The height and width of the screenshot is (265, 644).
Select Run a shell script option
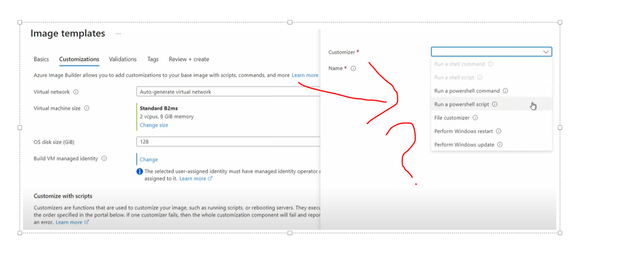[x=491, y=77]
